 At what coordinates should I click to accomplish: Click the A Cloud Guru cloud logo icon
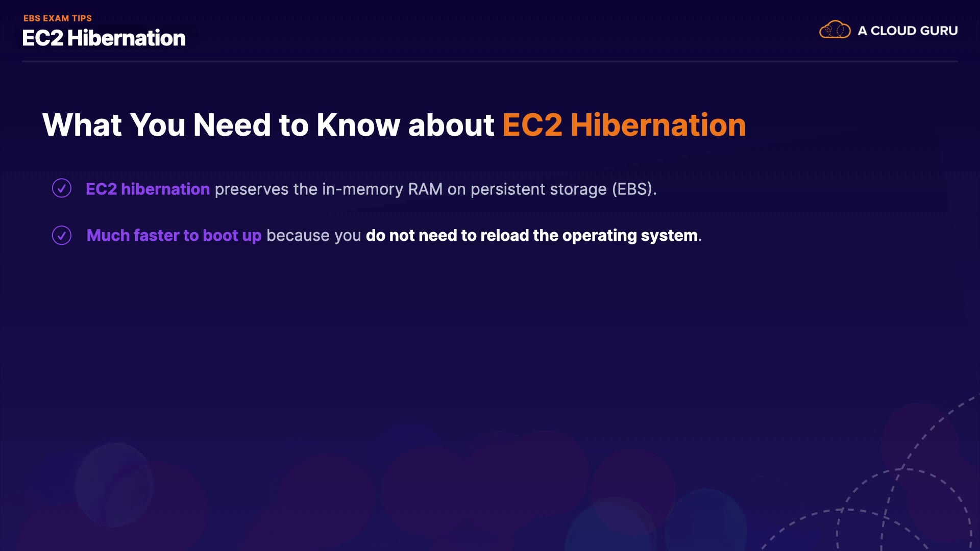click(835, 30)
